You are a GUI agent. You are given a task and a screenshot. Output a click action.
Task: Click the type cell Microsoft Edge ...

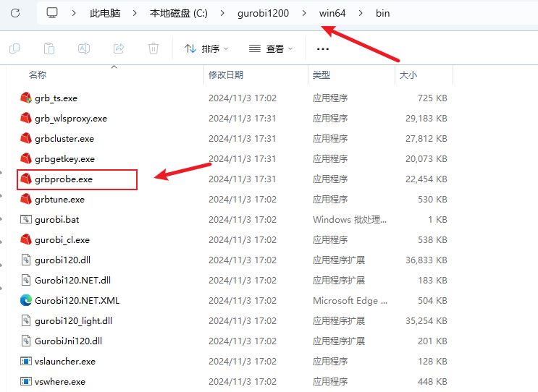pyautogui.click(x=350, y=301)
